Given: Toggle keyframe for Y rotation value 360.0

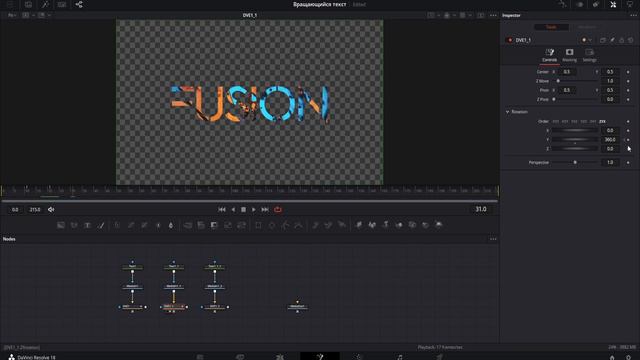Looking at the screenshot, I should point(628,140).
